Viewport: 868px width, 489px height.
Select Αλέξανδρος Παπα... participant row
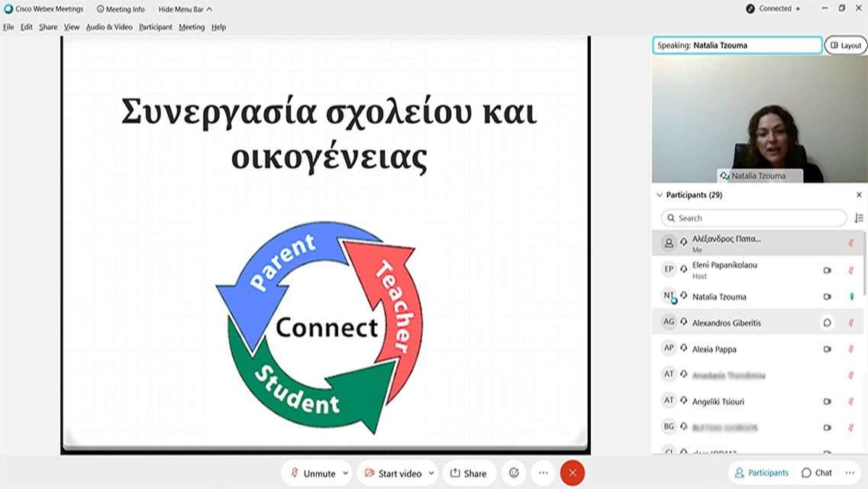coord(757,243)
